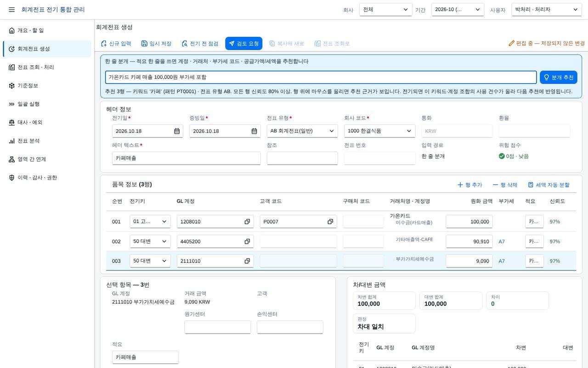Open value help for 고객 코드 P0007
588x368 pixels.
coord(330,222)
